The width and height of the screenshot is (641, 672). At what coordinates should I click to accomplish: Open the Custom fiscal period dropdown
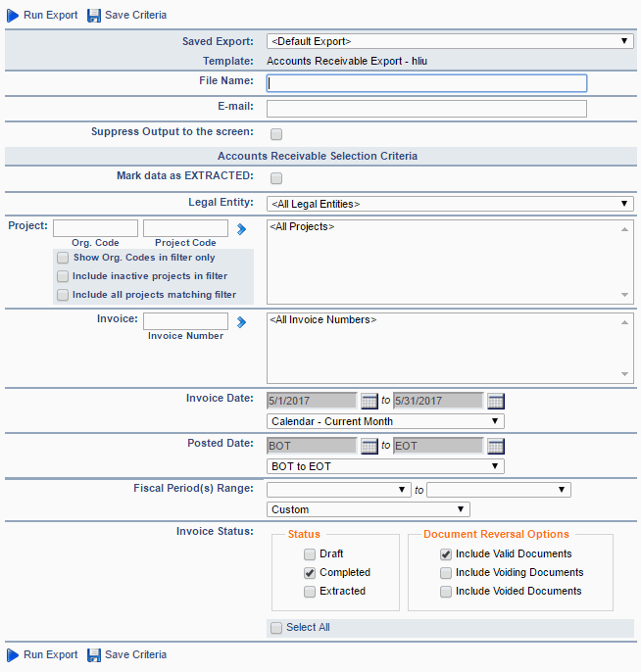pyautogui.click(x=368, y=509)
